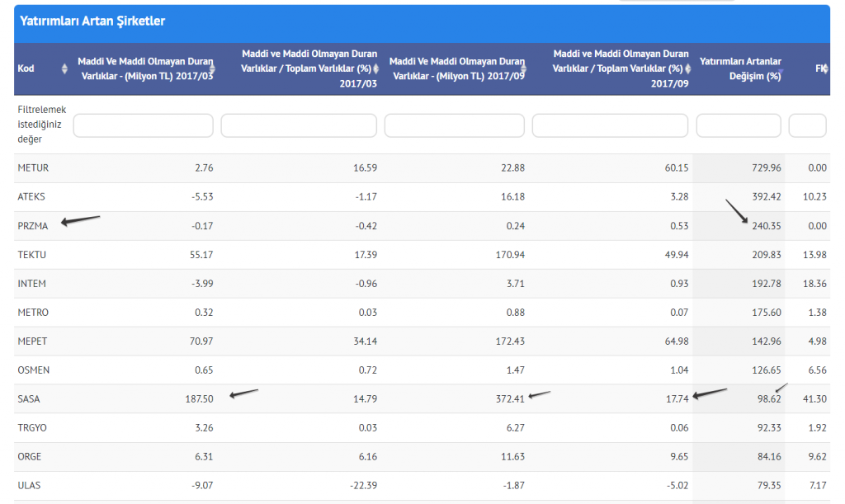This screenshot has height=504, width=845.
Task: Select the PRZMA company code
Action: point(33,226)
